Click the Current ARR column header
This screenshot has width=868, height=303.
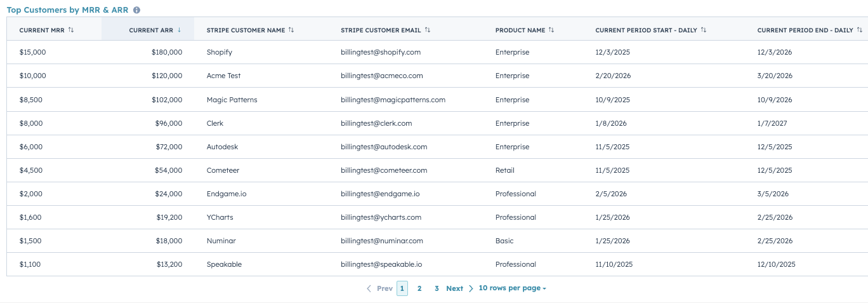click(x=151, y=30)
